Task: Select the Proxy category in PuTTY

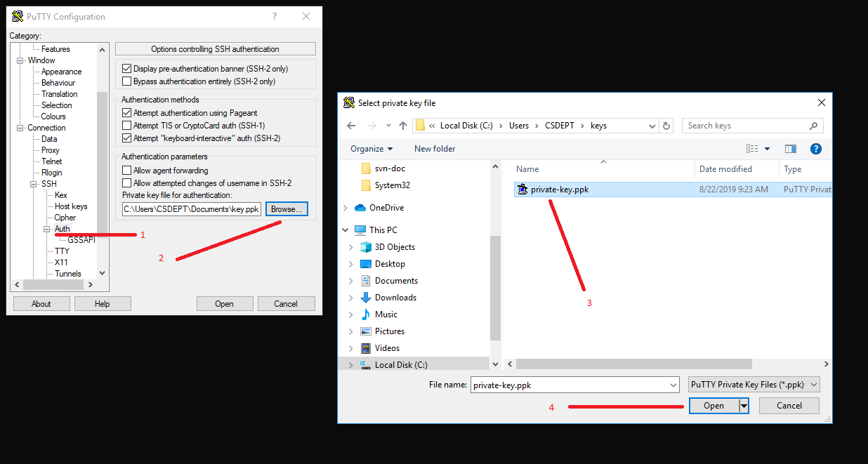Action: tap(51, 150)
